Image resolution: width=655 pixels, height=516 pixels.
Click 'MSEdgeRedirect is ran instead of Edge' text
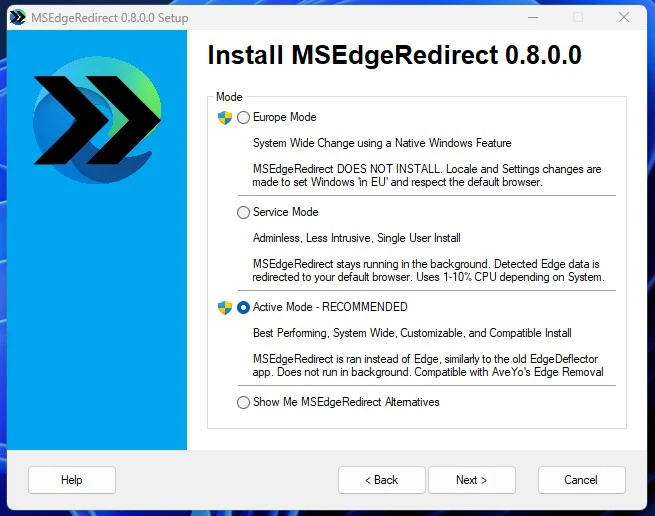click(x=428, y=366)
